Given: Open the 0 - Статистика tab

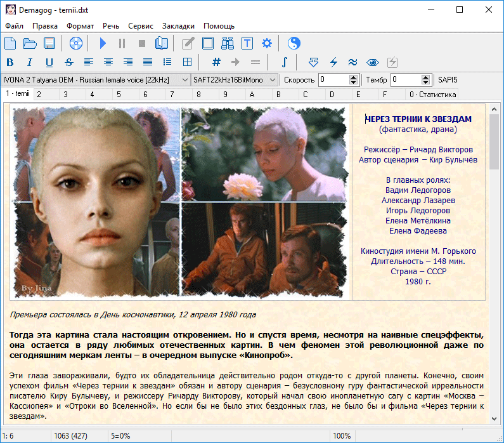Looking at the screenshot, I should click(432, 95).
